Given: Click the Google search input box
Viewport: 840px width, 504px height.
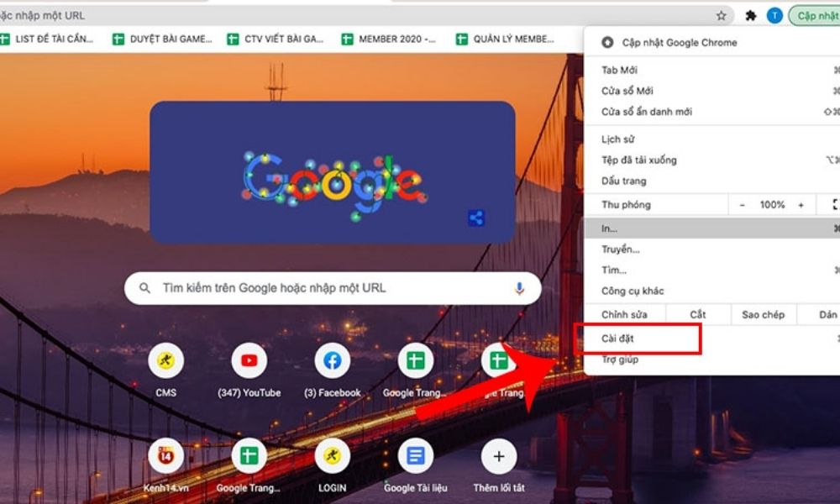Looking at the screenshot, I should pos(333,288).
